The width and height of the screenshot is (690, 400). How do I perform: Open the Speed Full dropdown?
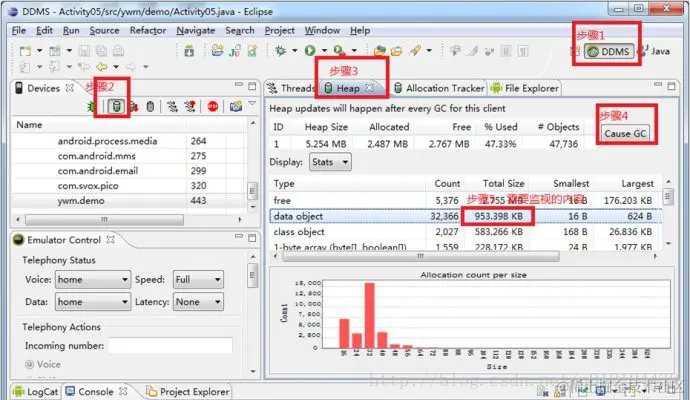[x=198, y=279]
